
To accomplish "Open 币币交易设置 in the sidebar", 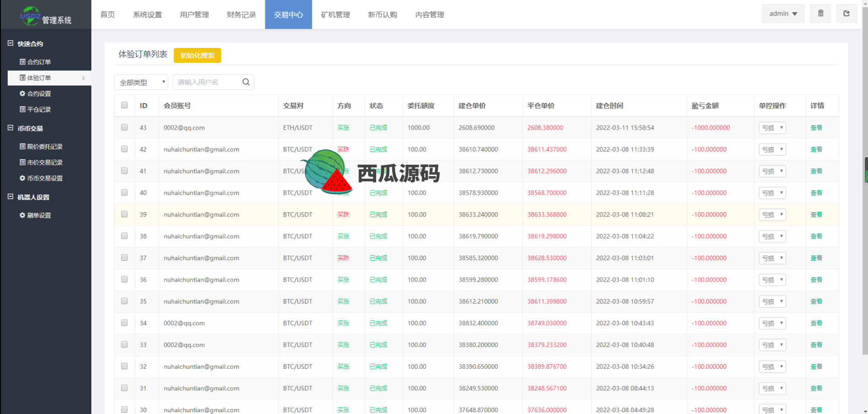I will tap(46, 178).
